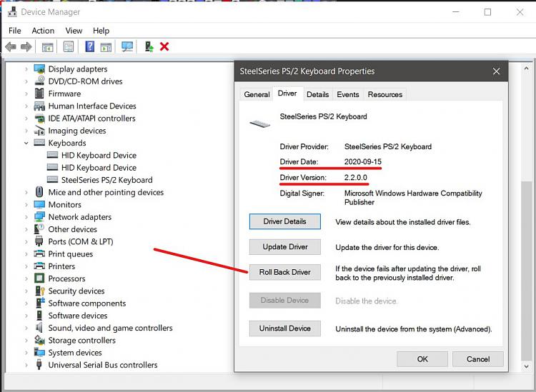The width and height of the screenshot is (536, 392).
Task: Expand the Network adapters node arrow
Action: pos(26,217)
